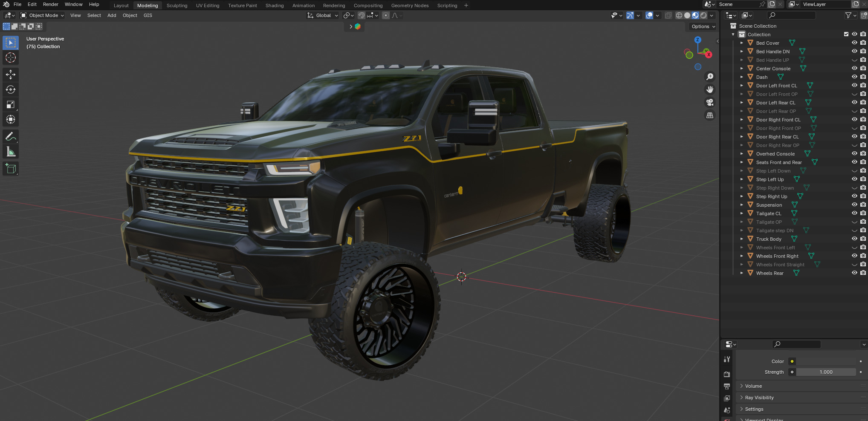Select the Select Box tool
The image size is (868, 421).
11,43
